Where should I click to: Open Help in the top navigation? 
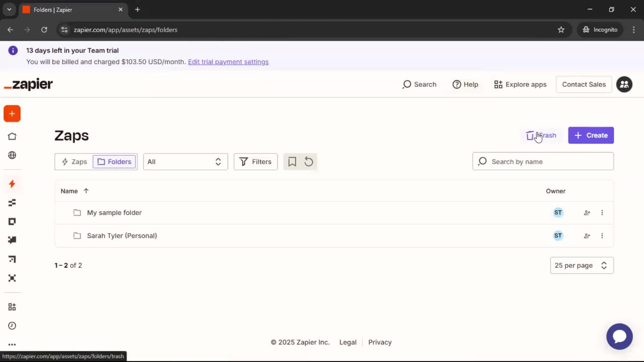[x=465, y=84]
